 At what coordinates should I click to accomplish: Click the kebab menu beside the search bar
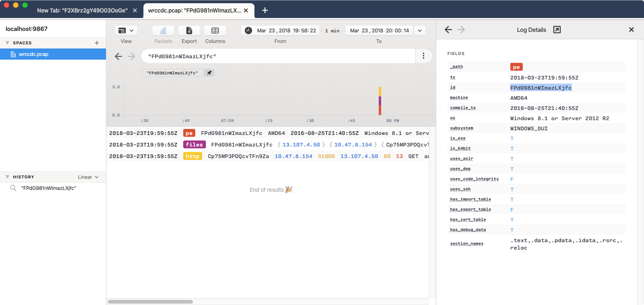click(424, 55)
